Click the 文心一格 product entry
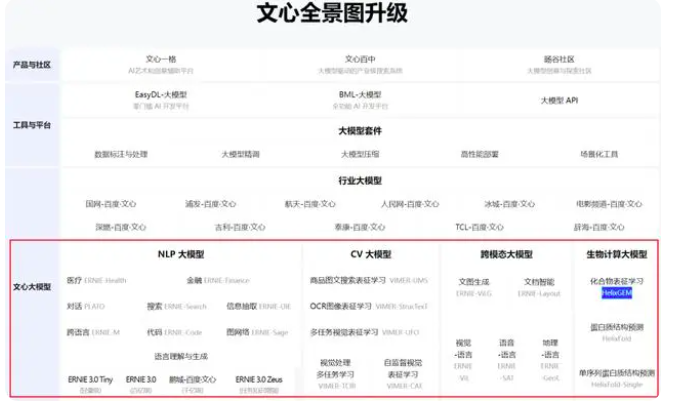 point(161,64)
